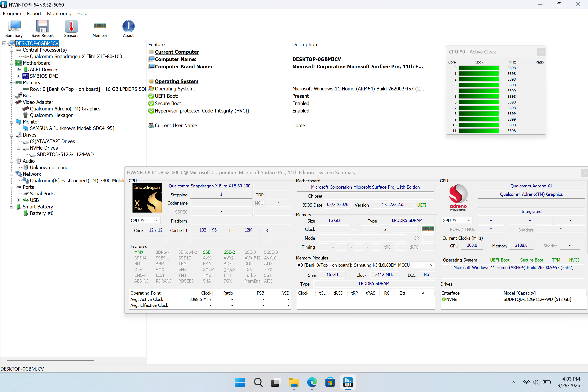
Task: Open Microsoft Store from the taskbar
Action: pos(330,382)
